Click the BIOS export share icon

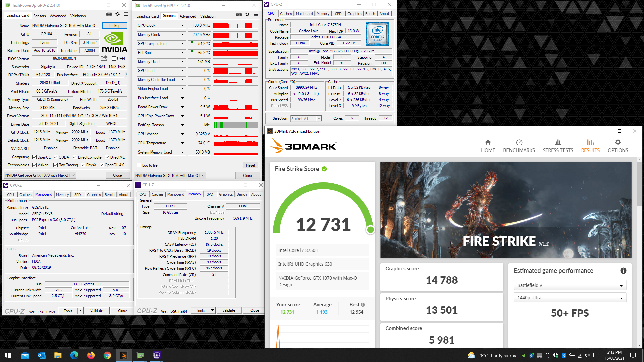[104, 58]
